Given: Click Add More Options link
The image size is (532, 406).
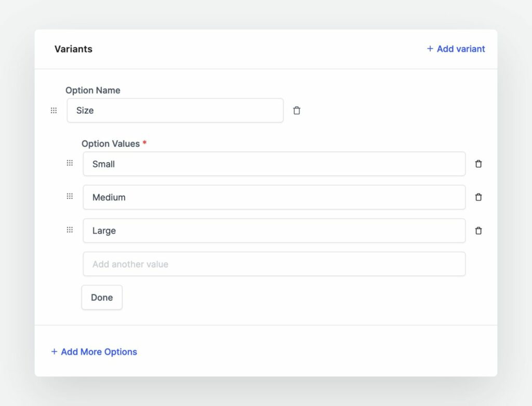Looking at the screenshot, I should pyautogui.click(x=94, y=351).
